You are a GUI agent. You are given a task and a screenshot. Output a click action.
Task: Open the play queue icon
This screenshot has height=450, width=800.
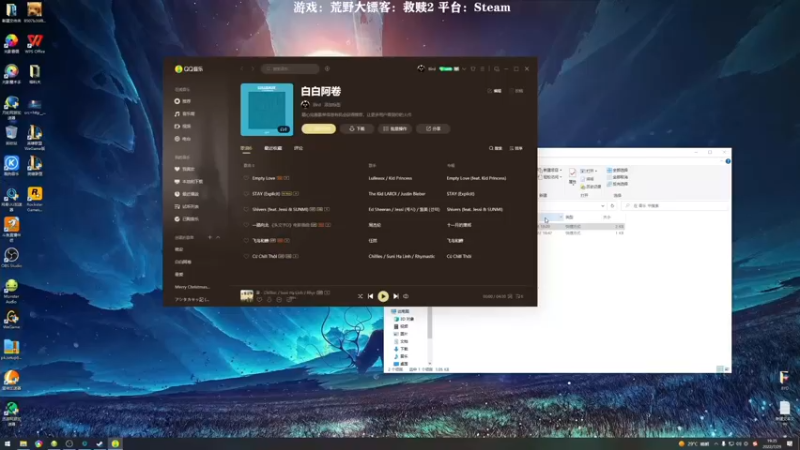[519, 296]
